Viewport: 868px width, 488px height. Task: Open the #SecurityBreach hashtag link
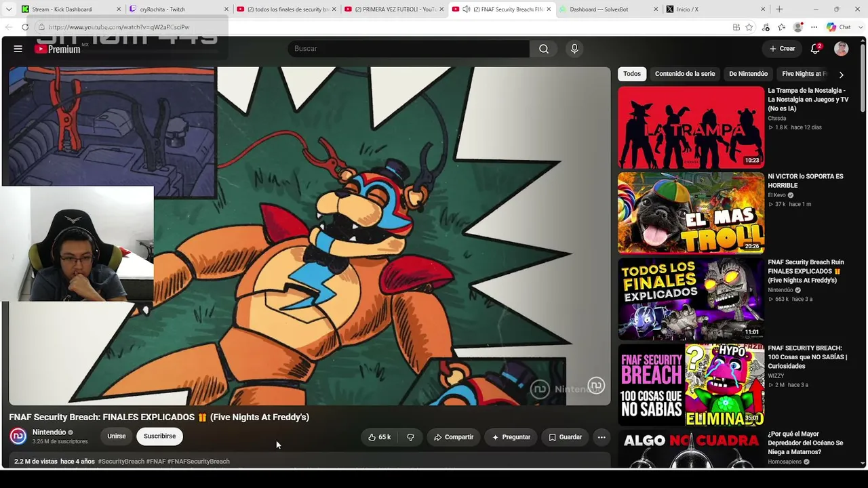click(x=121, y=462)
